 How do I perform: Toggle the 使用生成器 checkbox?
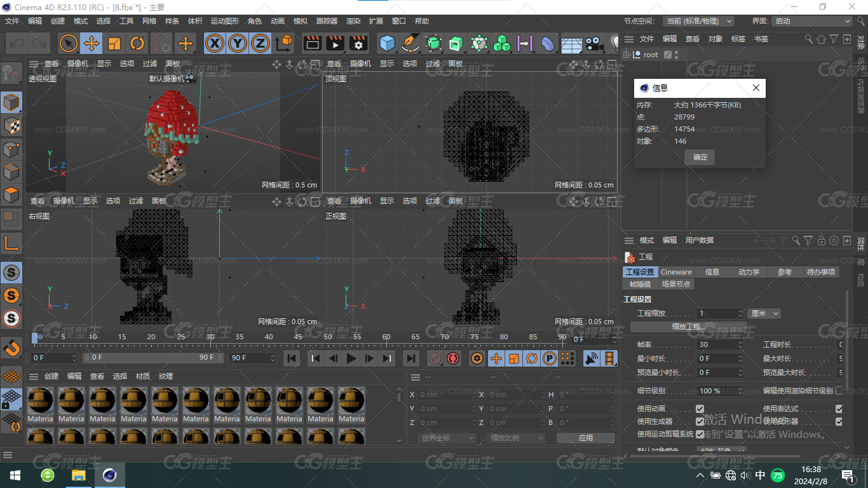pos(700,421)
